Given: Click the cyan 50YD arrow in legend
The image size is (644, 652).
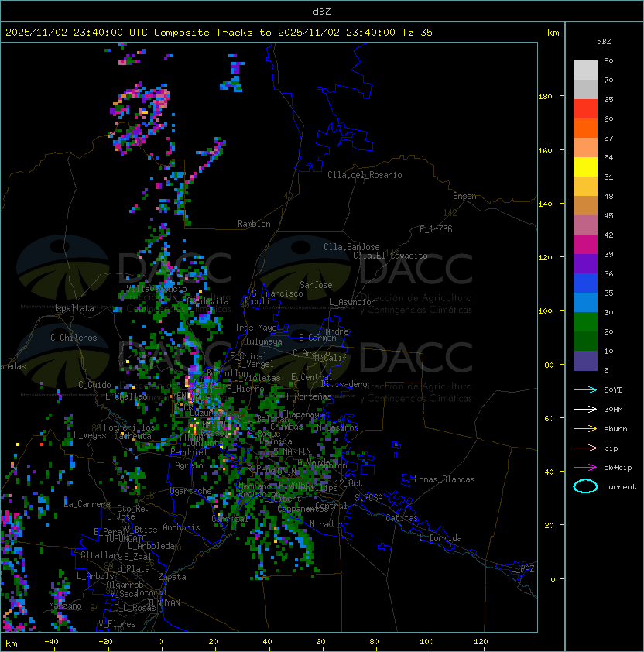Looking at the screenshot, I should 585,389.
